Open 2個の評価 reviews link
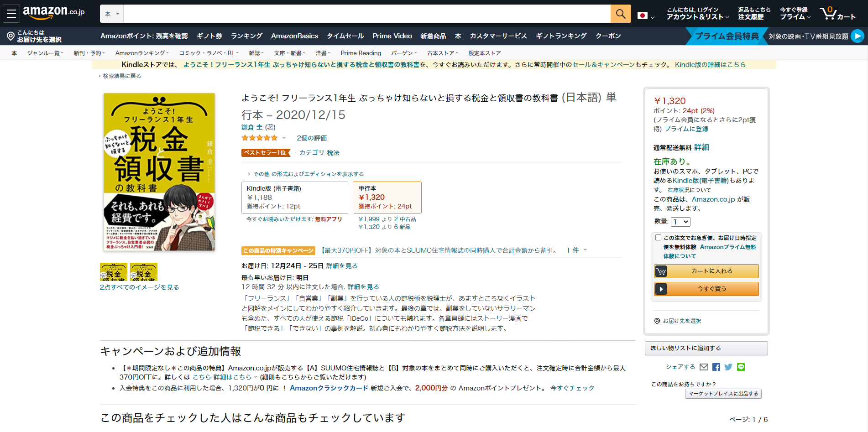 [312, 138]
